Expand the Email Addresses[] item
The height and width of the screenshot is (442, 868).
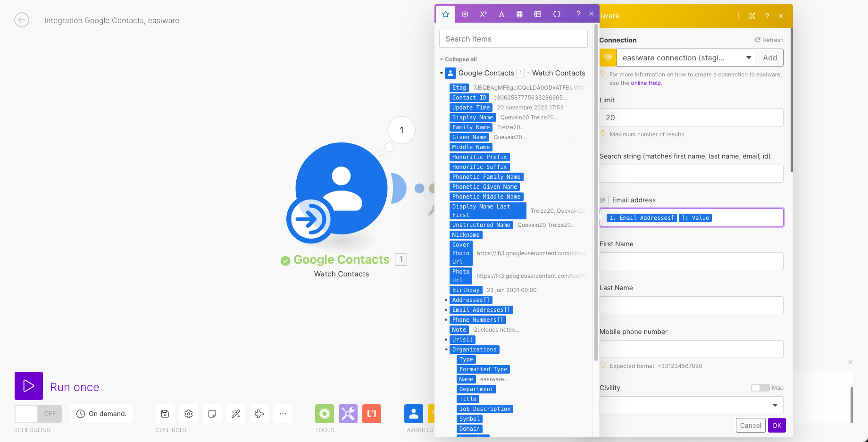coord(446,310)
